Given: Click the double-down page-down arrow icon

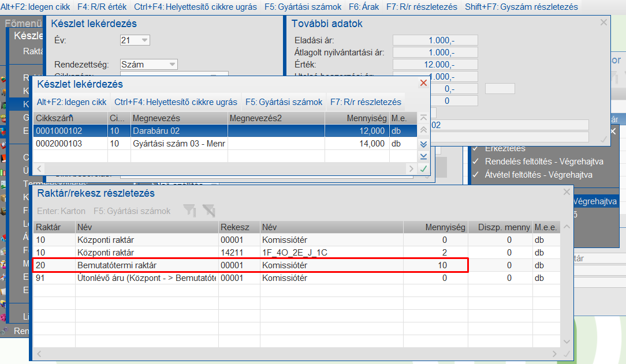Looking at the screenshot, I should pyautogui.click(x=423, y=144).
